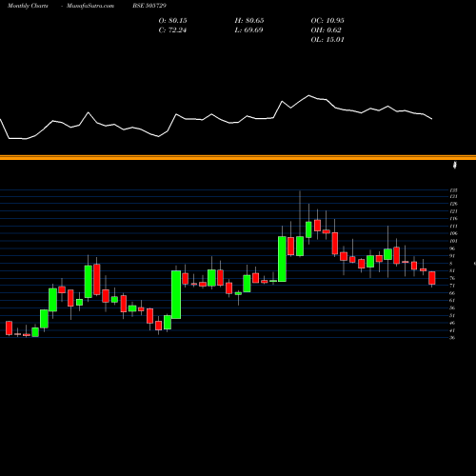This screenshot has width=476, height=476.
Task: Click the peak of the white indicator line
Action: tap(308, 95)
